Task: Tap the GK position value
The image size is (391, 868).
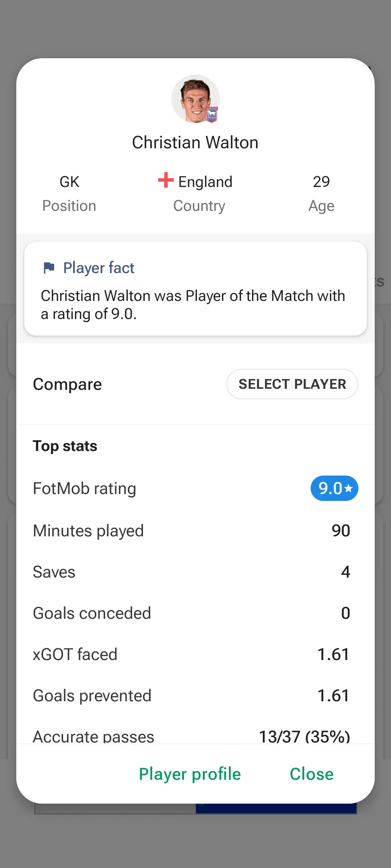Action: click(69, 182)
